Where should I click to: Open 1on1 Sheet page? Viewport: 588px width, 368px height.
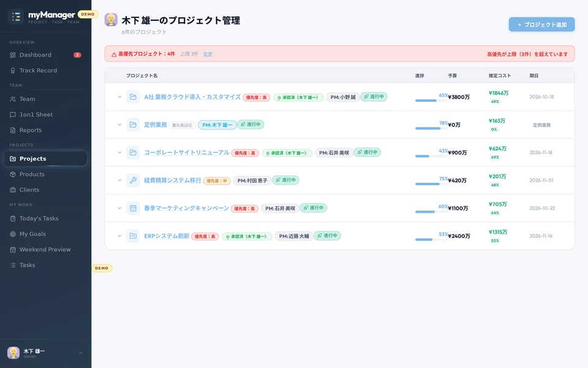[45, 115]
